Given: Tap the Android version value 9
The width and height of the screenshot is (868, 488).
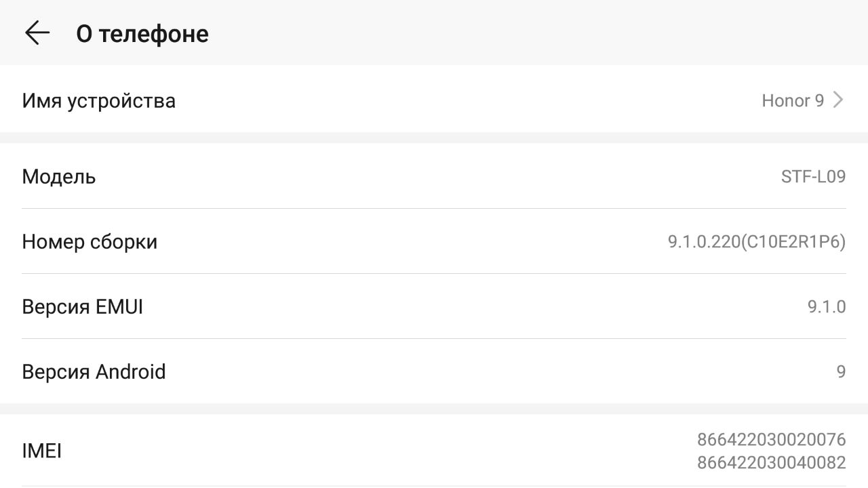Looking at the screenshot, I should coord(841,371).
